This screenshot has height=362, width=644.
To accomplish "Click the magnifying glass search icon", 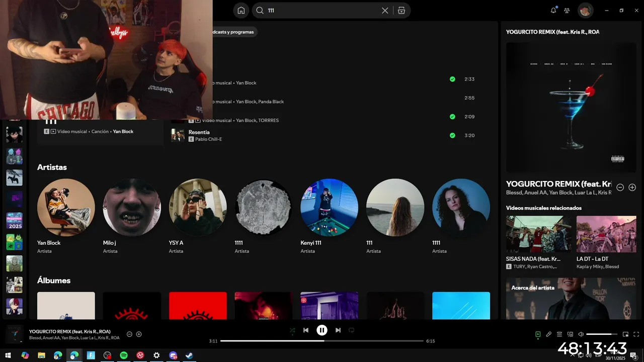I will coord(260,11).
